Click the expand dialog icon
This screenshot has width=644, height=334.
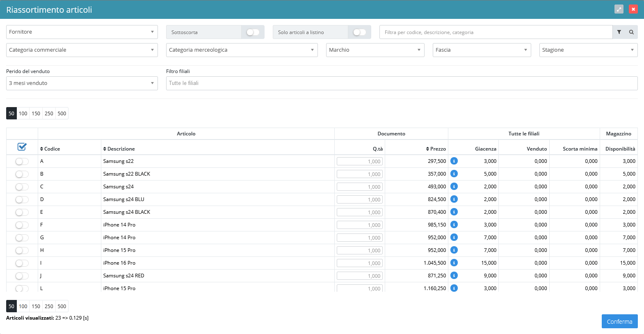(x=619, y=9)
